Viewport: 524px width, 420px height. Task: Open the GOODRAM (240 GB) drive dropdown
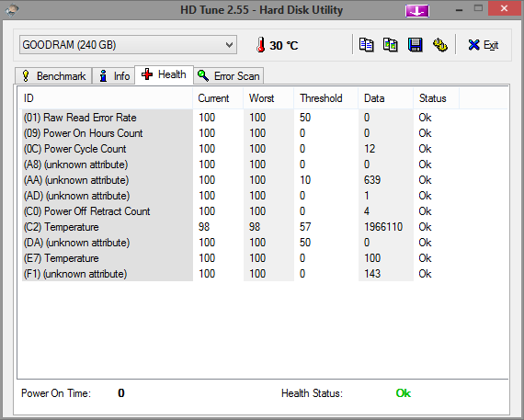(x=128, y=45)
